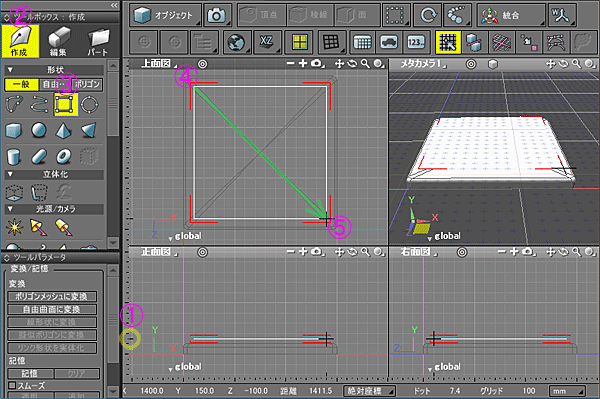The width and height of the screenshot is (600, 399).
Task: Zoom in with plus in 上面図
Action: coord(303,63)
